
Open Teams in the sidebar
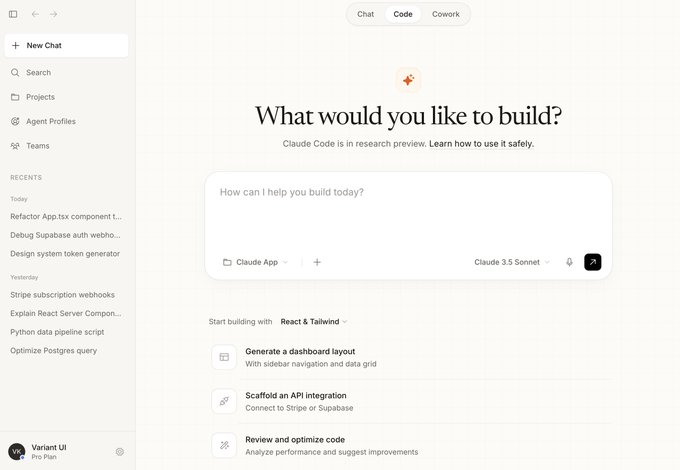37,146
